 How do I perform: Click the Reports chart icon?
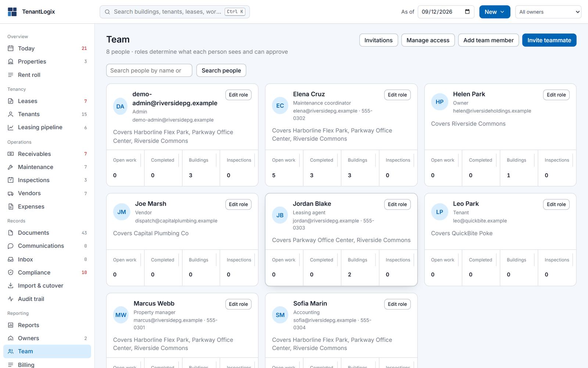coord(11,325)
